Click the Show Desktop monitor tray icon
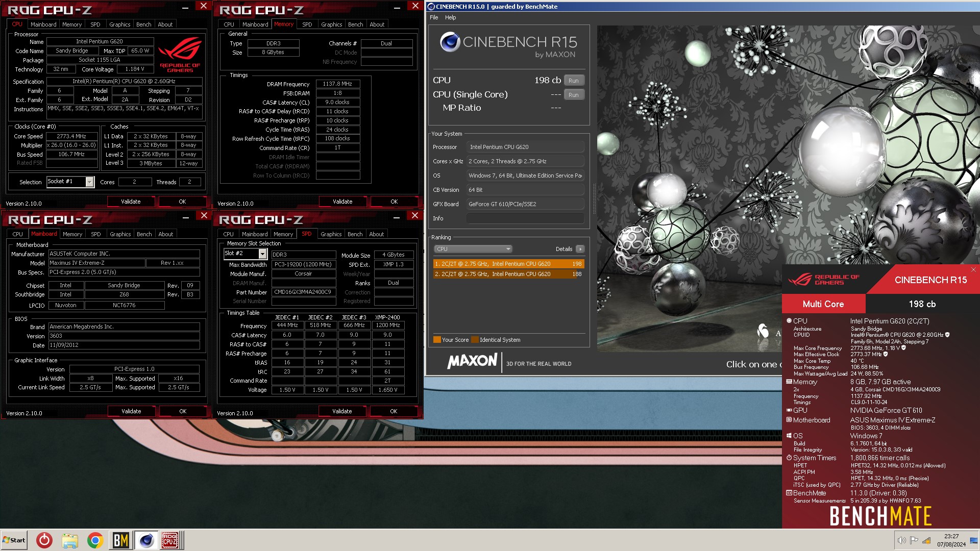This screenshot has height=551, width=980. pos(974,540)
